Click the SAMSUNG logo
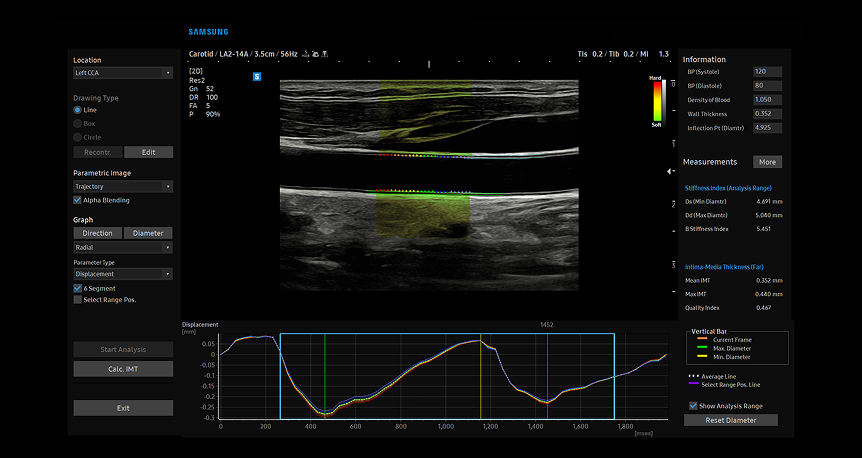This screenshot has width=862, height=458. tap(208, 32)
